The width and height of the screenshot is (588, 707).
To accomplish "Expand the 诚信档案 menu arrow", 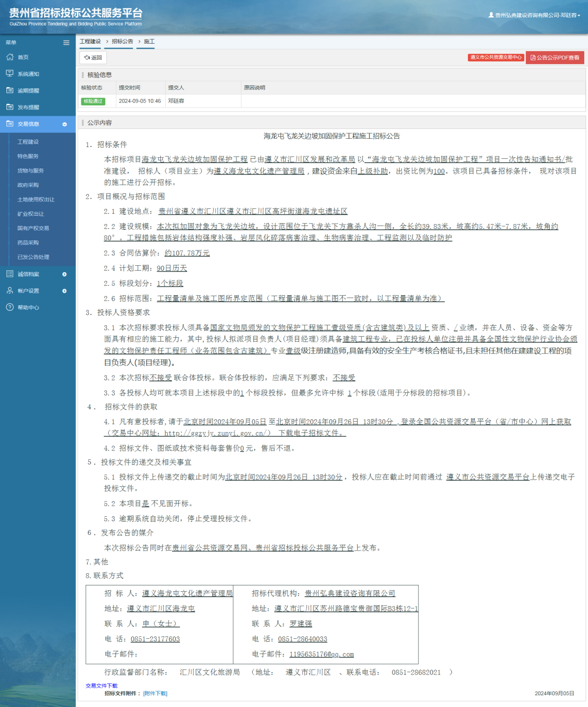I will pyautogui.click(x=64, y=274).
